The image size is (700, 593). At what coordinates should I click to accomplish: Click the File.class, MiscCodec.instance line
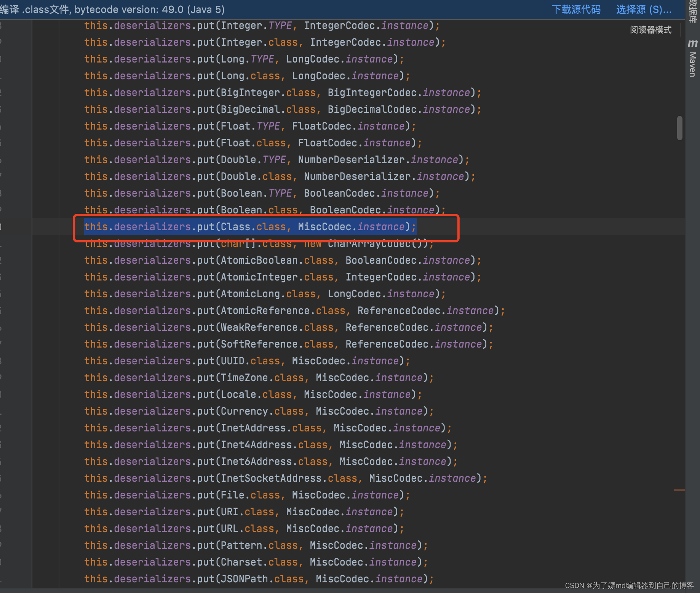pyautogui.click(x=247, y=495)
